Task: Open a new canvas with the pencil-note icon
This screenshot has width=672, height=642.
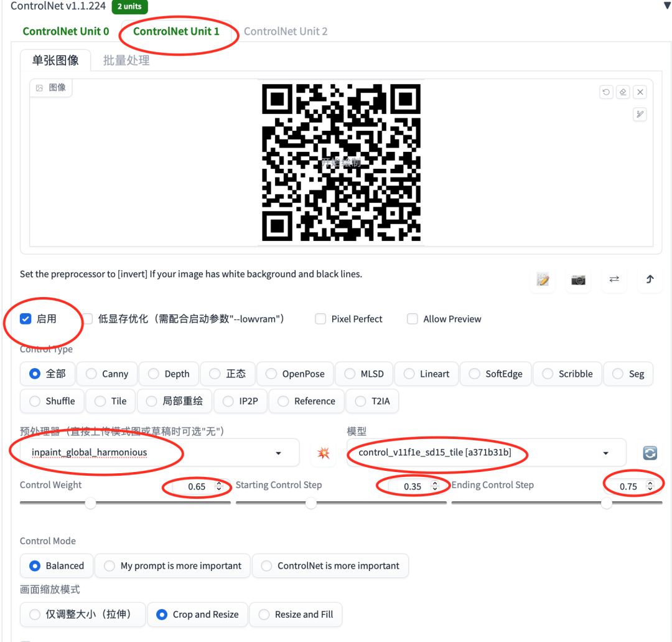Action: pos(542,280)
